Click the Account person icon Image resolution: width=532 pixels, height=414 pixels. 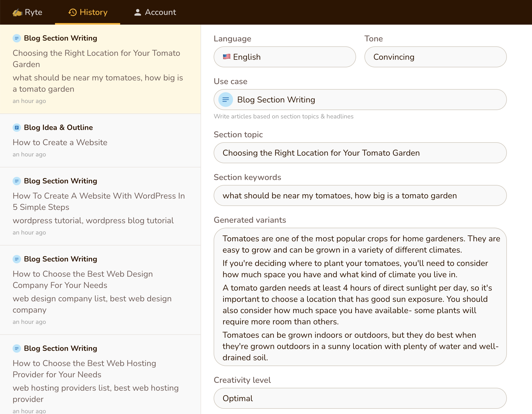click(137, 12)
